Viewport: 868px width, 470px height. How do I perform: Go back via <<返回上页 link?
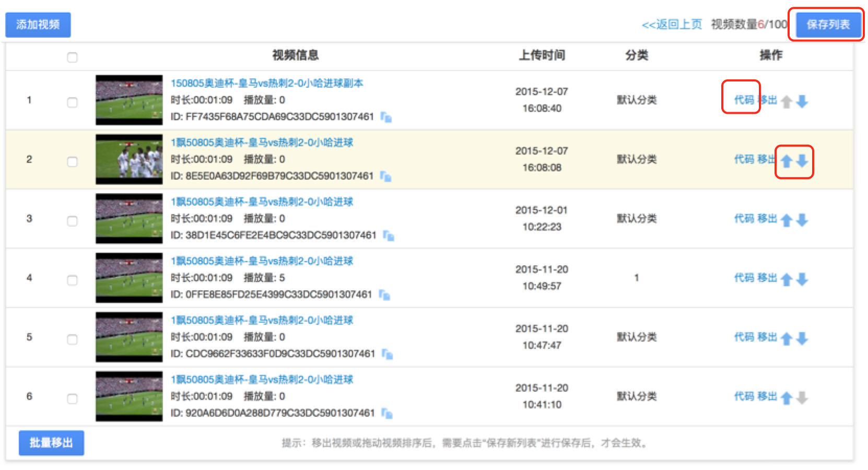click(x=672, y=25)
